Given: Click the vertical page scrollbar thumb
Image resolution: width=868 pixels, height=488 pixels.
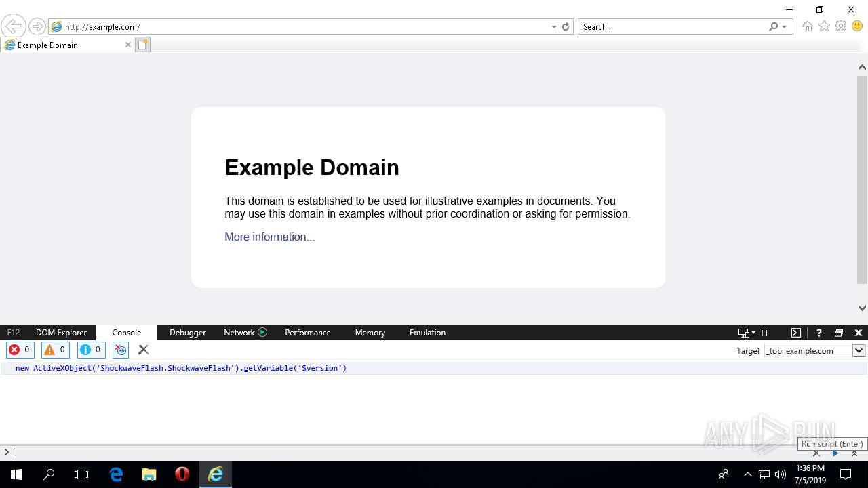Looking at the screenshot, I should point(862,180).
